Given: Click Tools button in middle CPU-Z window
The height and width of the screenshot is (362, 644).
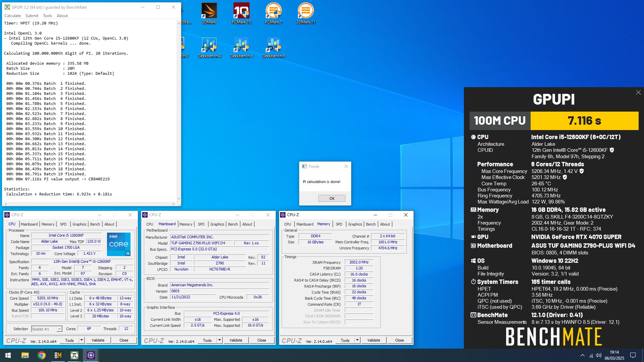Looking at the screenshot, I should click(207, 340).
